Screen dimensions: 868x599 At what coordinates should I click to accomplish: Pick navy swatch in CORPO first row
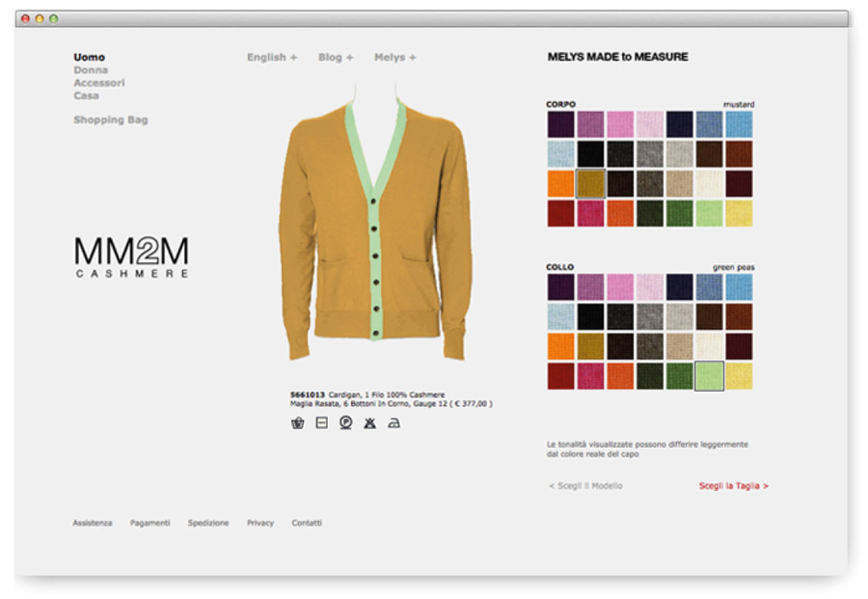point(679,124)
